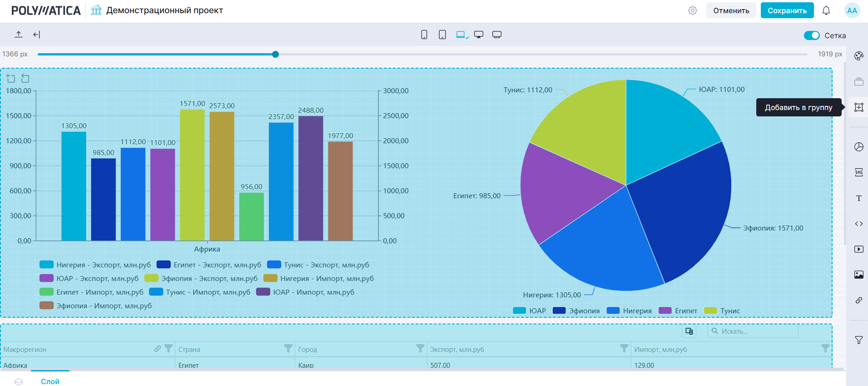Add a link widget from sidebar
Screen dimensions: 868x386
858,300
